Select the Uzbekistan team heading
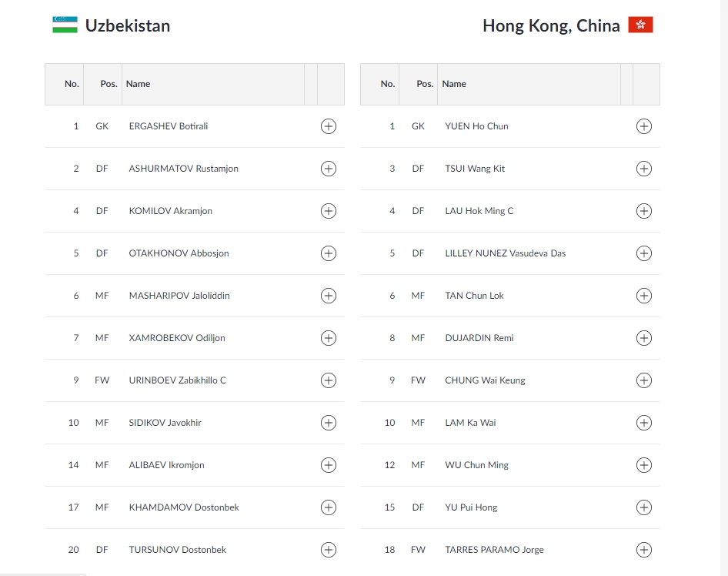The image size is (728, 576). [128, 25]
